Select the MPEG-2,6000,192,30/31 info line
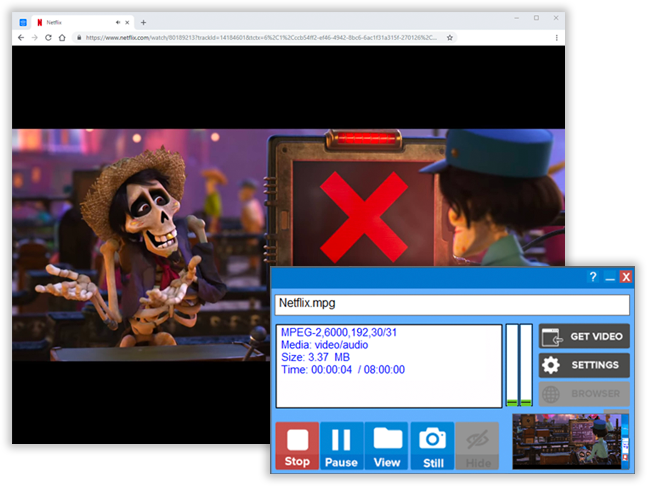647x486 pixels. [339, 333]
